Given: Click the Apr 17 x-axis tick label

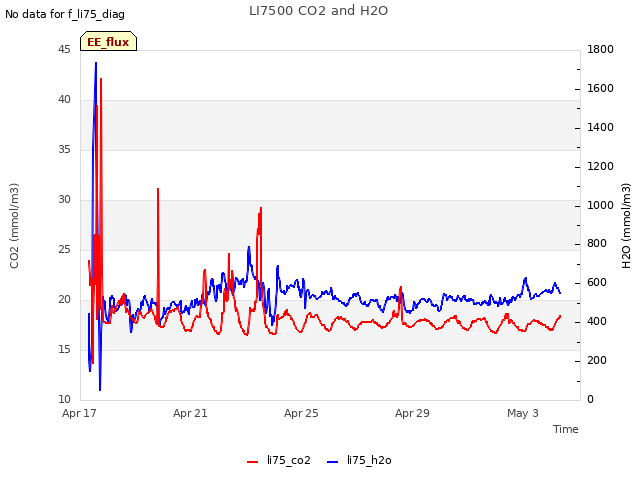Looking at the screenshot, I should pyautogui.click(x=79, y=413).
